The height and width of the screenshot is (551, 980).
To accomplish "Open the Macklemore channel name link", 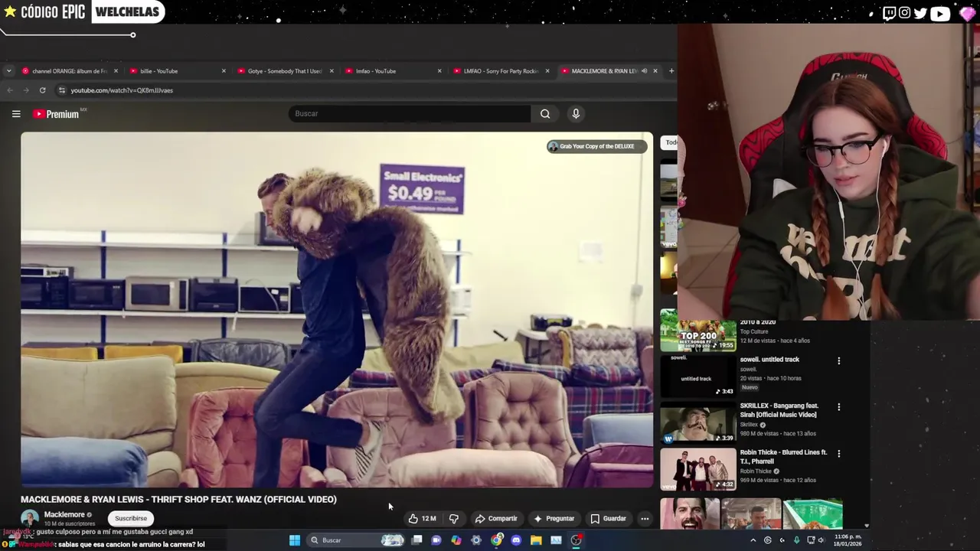I will pos(64,515).
